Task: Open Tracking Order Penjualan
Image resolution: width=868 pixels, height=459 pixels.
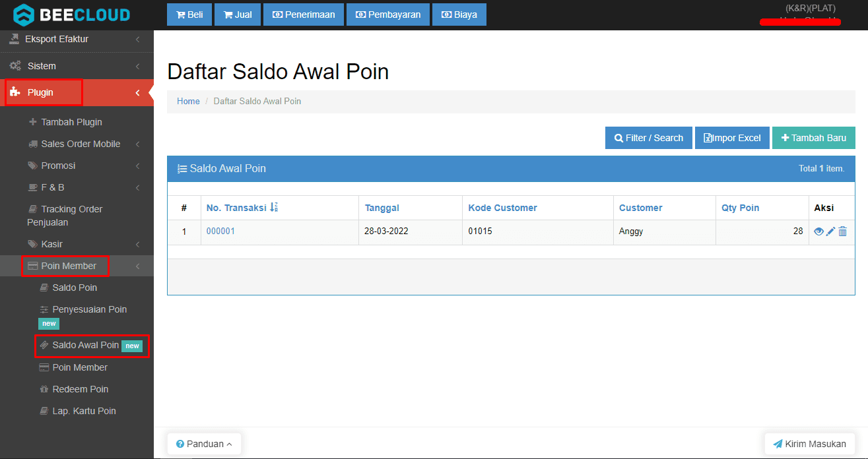Action: (65, 216)
